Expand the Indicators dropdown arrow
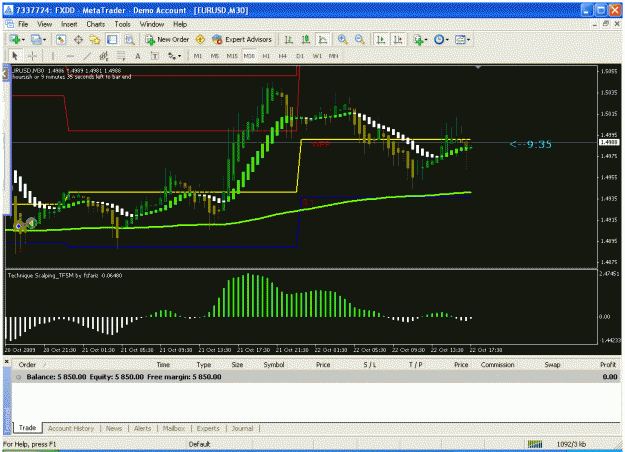The image size is (625, 452). pos(426,39)
